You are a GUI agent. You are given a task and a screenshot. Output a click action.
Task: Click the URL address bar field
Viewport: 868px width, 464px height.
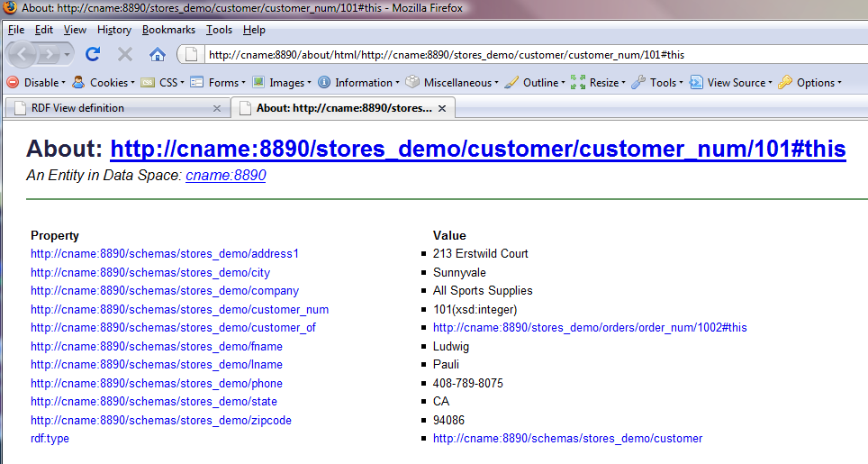coord(522,54)
